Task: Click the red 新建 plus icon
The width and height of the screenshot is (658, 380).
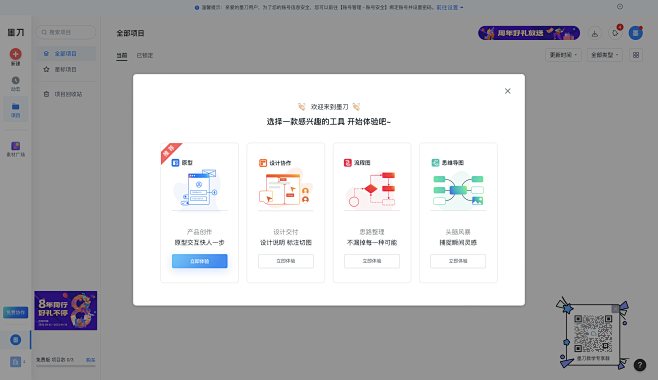Action: pos(16,54)
